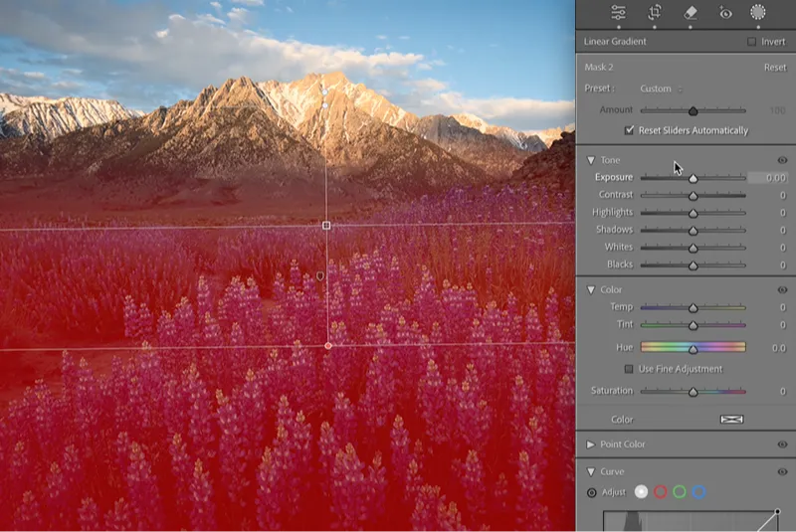Click the gradient mask pin marker
796x532 pixels.
(x=320, y=275)
